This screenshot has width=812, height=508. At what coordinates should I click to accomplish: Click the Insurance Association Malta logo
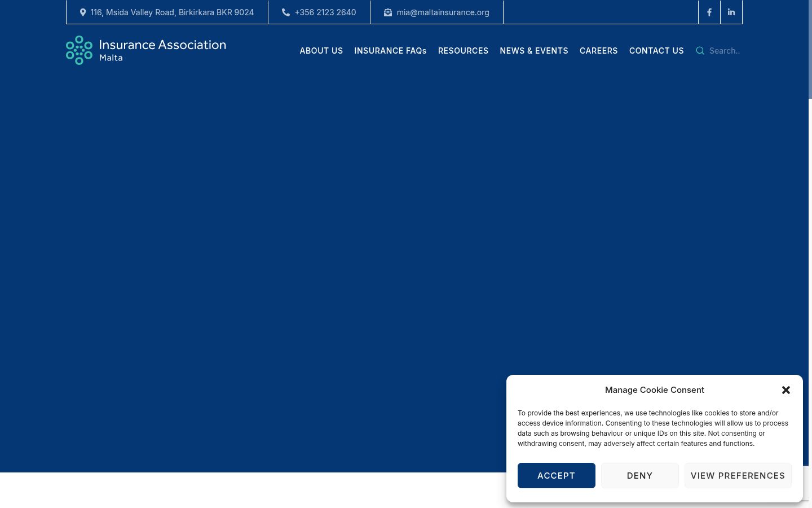[146, 50]
